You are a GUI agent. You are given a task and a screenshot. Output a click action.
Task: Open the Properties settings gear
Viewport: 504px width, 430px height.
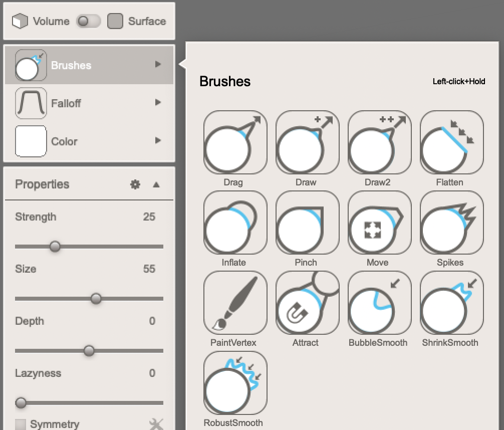click(134, 184)
